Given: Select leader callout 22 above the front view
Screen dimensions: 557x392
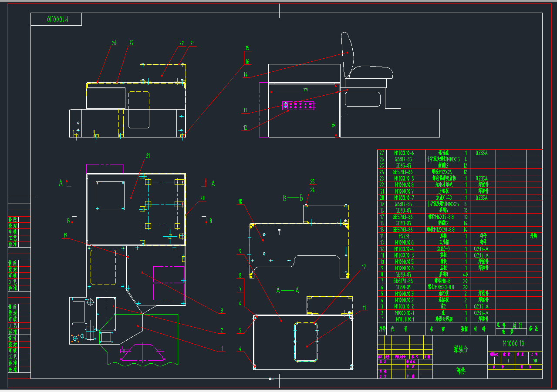Looking at the screenshot, I should pos(182,43).
